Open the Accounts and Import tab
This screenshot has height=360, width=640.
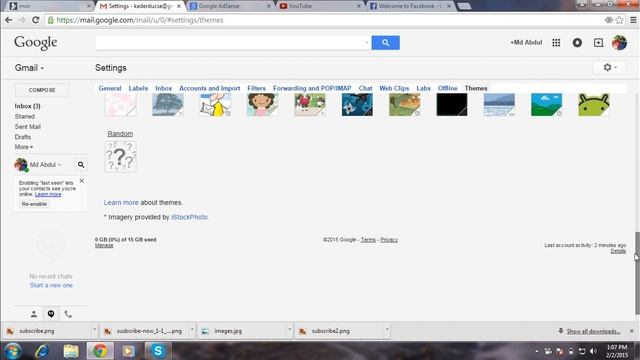click(210, 88)
